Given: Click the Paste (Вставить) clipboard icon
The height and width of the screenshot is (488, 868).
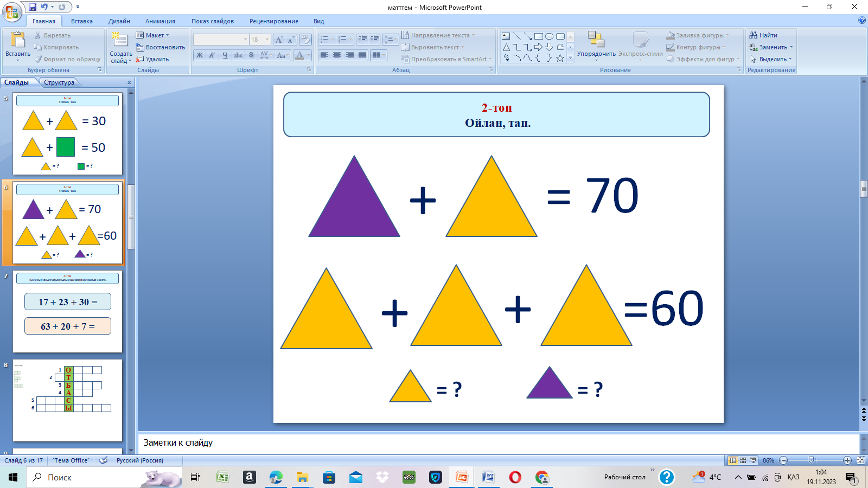Looking at the screenshot, I should pos(17,41).
